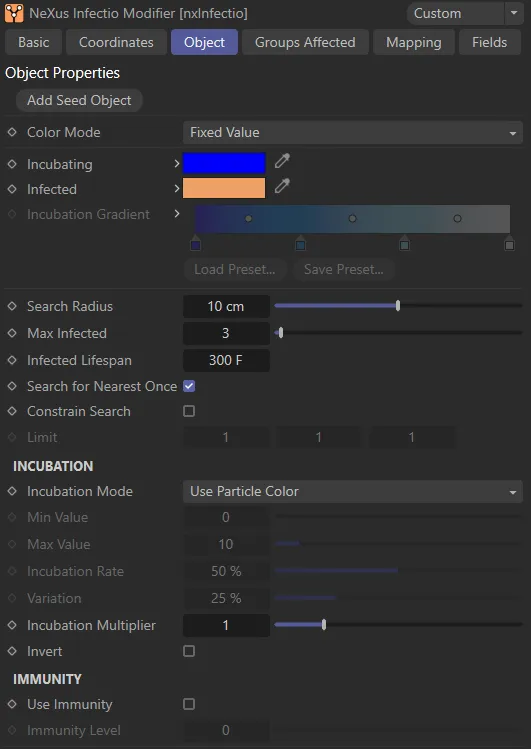Toggle keyframe diamond for Incubation Multiplier
The width and height of the screenshot is (531, 749).
12,625
